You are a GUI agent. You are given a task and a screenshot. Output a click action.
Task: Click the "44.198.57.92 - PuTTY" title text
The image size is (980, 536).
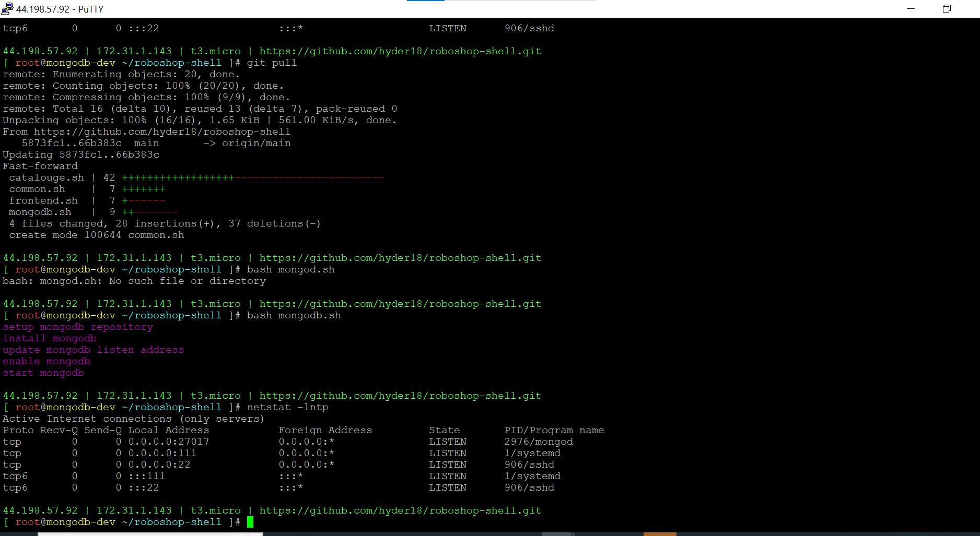[x=59, y=8]
